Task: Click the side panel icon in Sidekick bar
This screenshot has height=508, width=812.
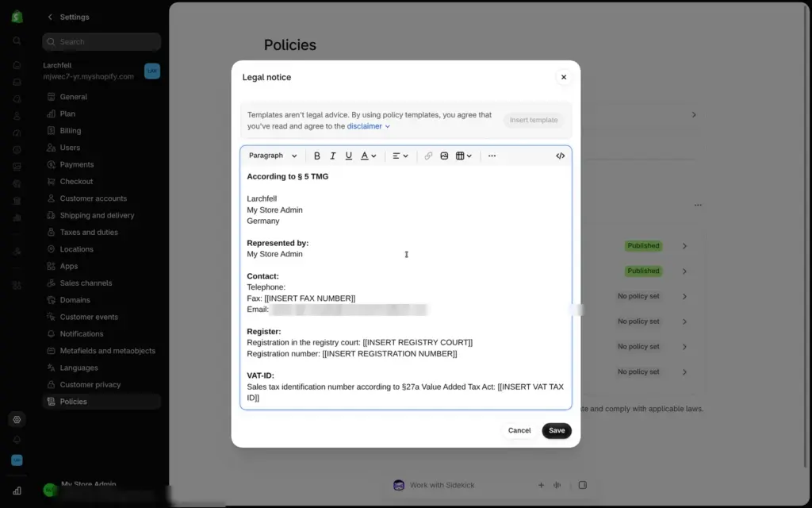Action: coord(583,485)
